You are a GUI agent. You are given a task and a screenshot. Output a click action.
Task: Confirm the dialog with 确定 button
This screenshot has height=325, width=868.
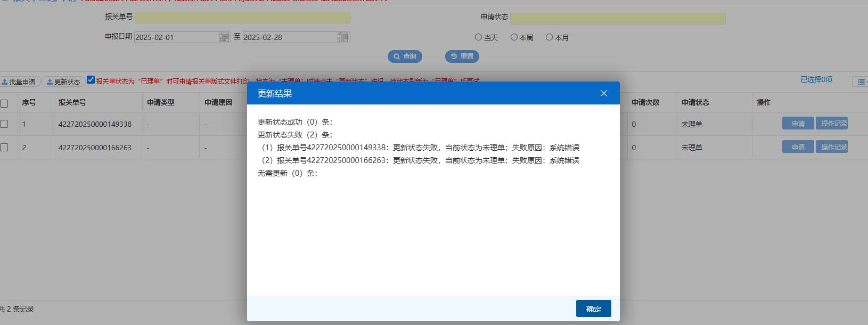click(x=594, y=308)
